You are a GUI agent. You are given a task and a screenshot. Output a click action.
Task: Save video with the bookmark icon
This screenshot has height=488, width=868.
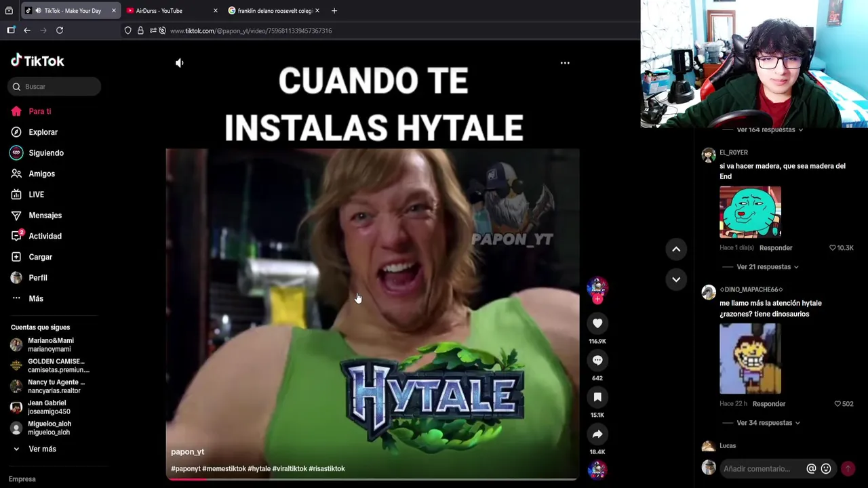click(x=597, y=397)
